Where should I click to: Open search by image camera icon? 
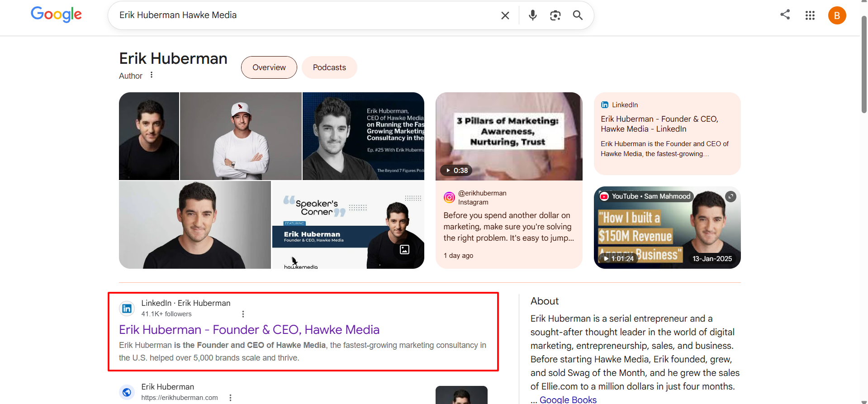pos(555,15)
